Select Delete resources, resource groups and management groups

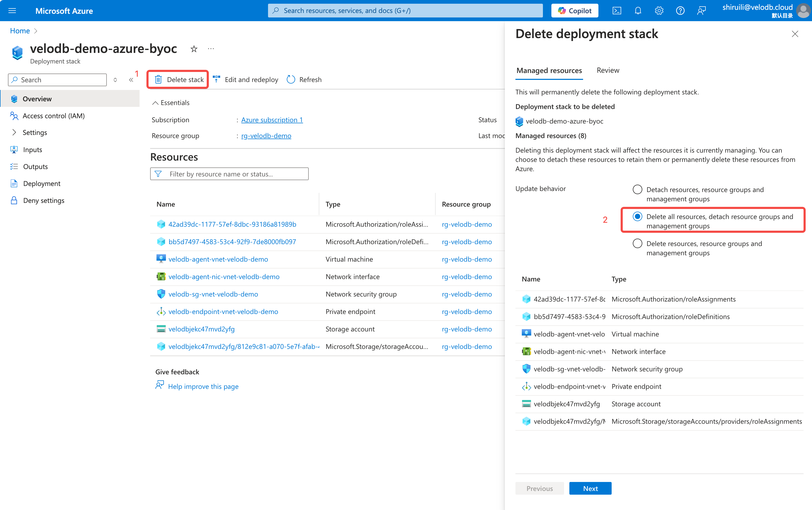point(637,244)
